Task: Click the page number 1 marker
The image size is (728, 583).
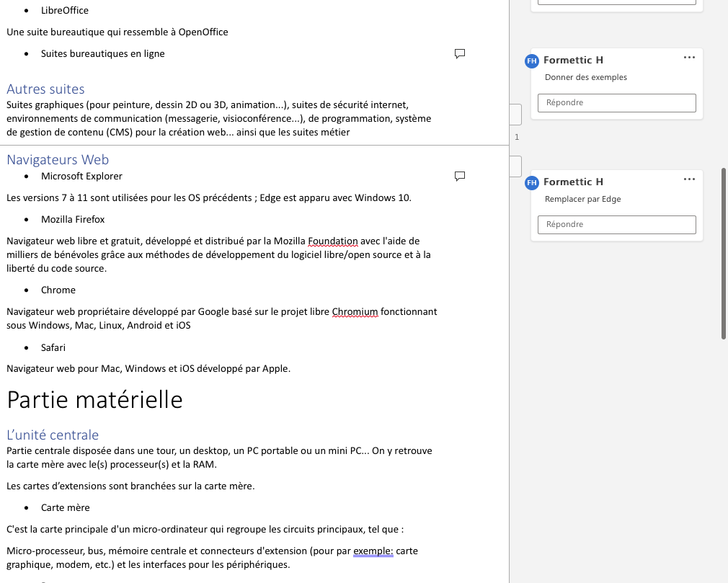Action: point(517,138)
